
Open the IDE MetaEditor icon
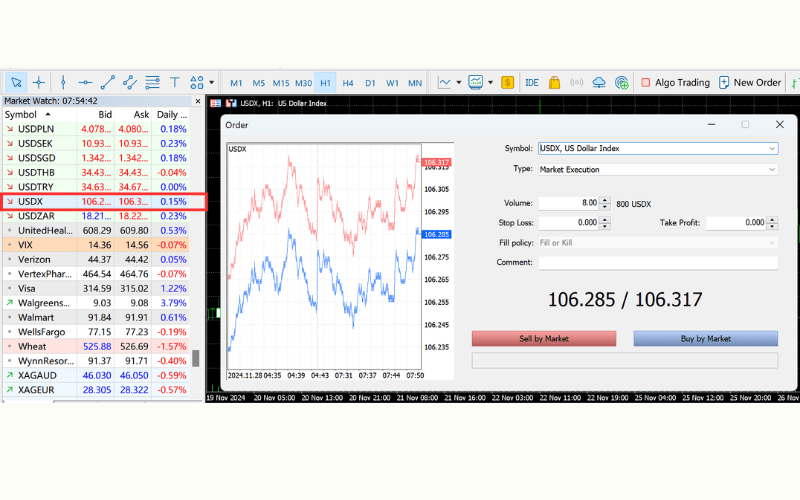pos(532,82)
